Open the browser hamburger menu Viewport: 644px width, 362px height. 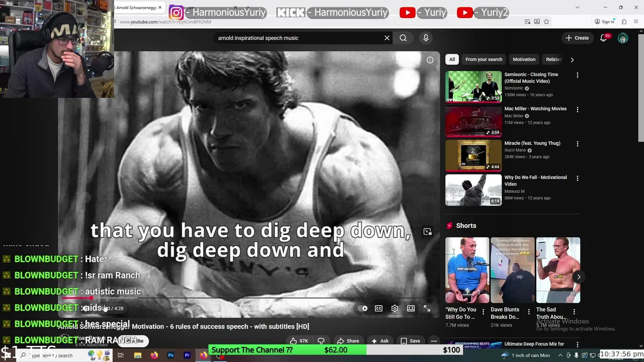click(636, 22)
